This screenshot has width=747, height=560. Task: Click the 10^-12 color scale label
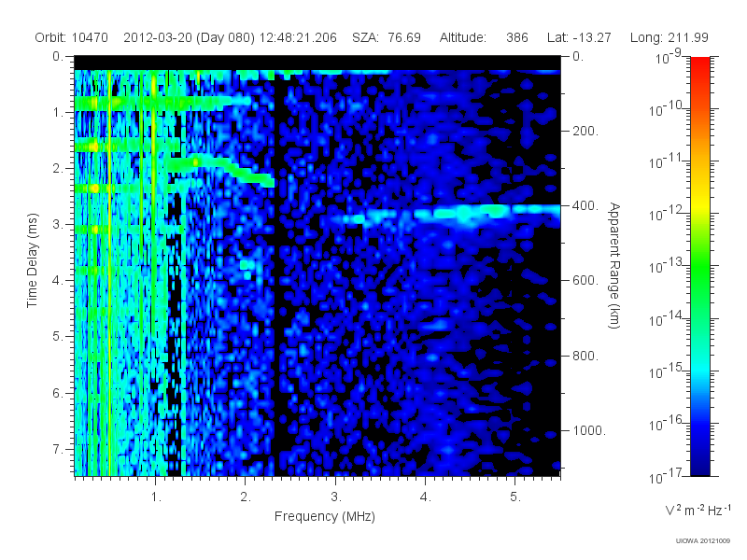(x=666, y=214)
